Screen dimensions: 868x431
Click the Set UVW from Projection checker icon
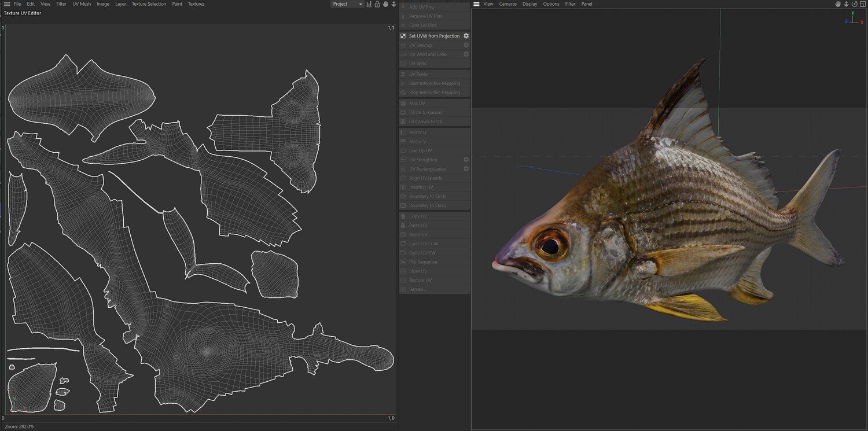coord(403,36)
